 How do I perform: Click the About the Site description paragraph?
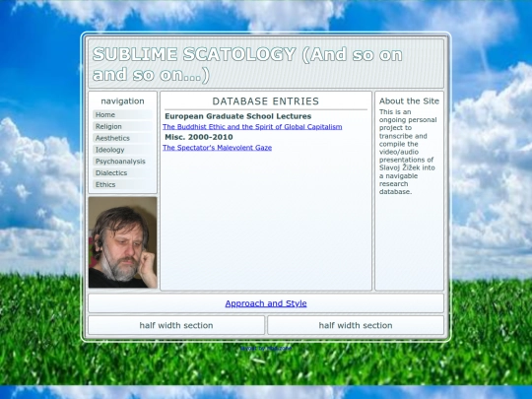tap(408, 152)
